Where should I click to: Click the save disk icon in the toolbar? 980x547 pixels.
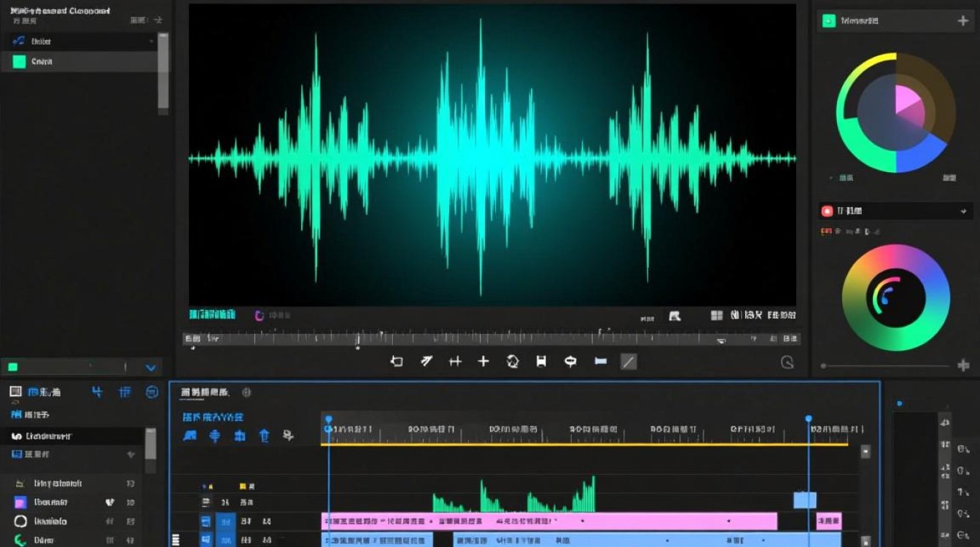coord(541,361)
